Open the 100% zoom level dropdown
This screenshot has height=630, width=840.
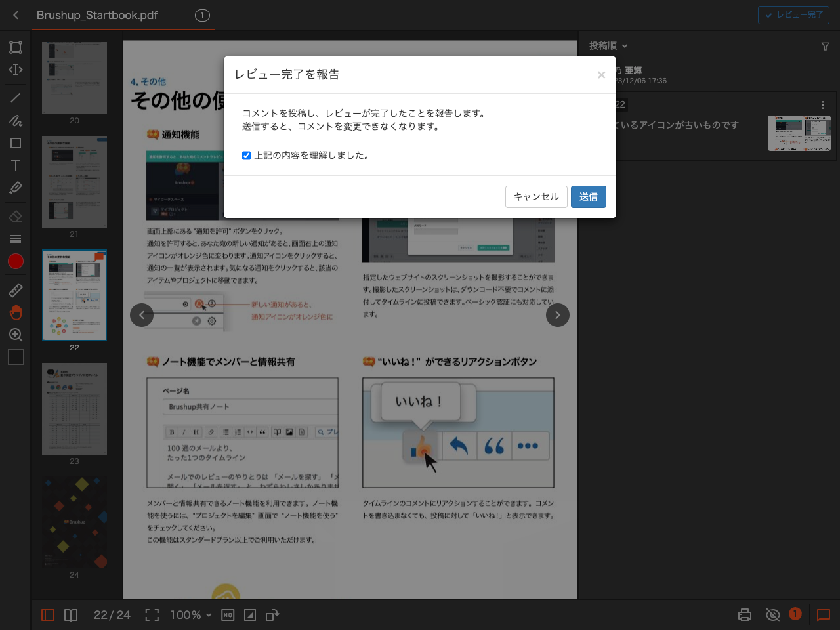pyautogui.click(x=190, y=615)
